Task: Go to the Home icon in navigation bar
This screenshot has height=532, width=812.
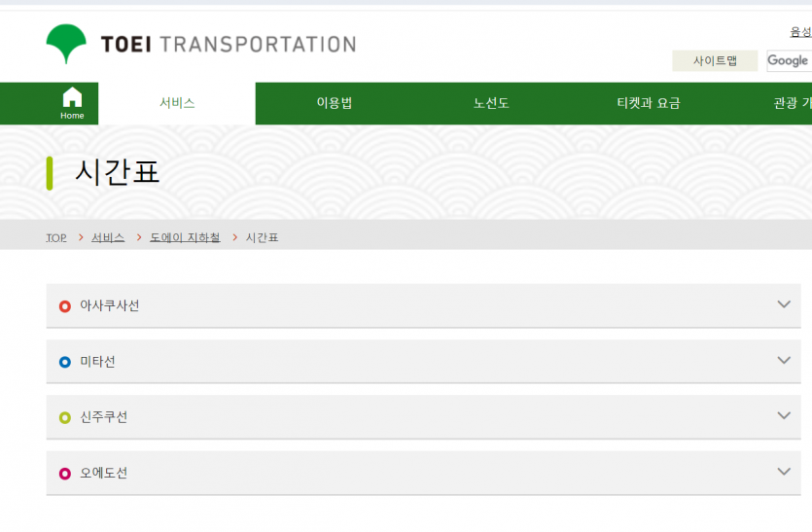Action: tap(72, 103)
